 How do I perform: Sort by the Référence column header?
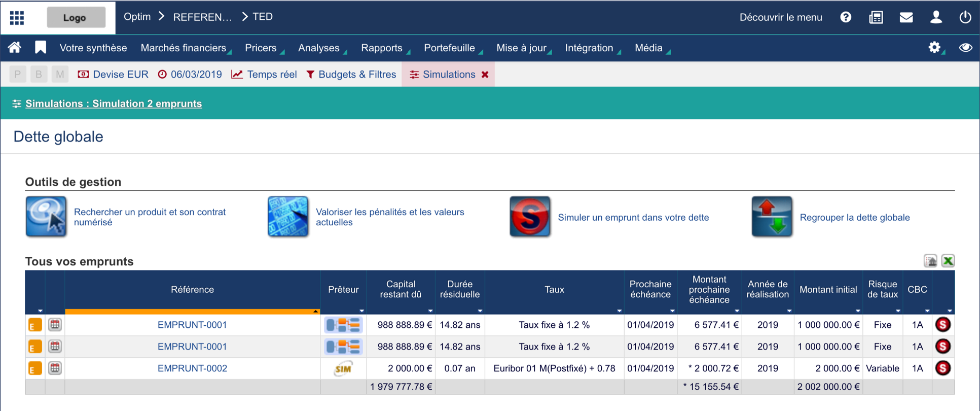pos(192,290)
